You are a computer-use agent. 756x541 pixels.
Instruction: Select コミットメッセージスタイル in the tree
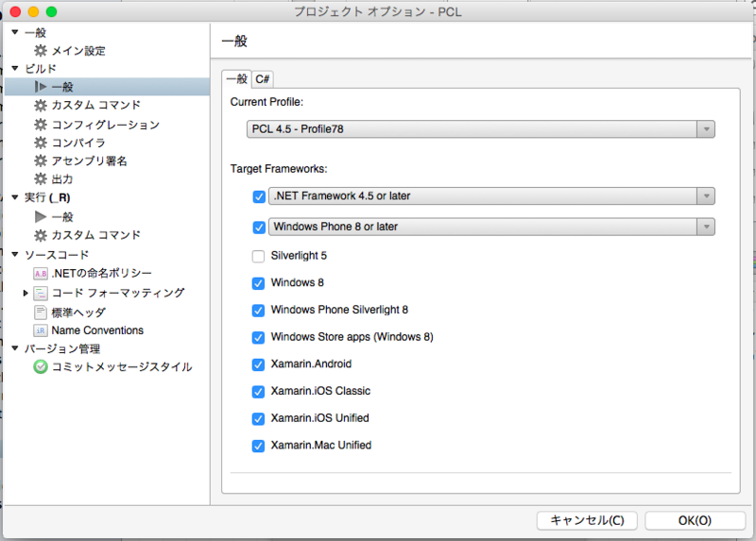(x=122, y=366)
